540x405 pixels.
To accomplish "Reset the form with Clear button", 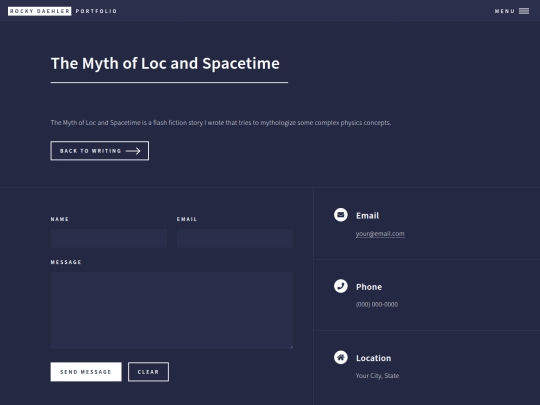I will (148, 372).
